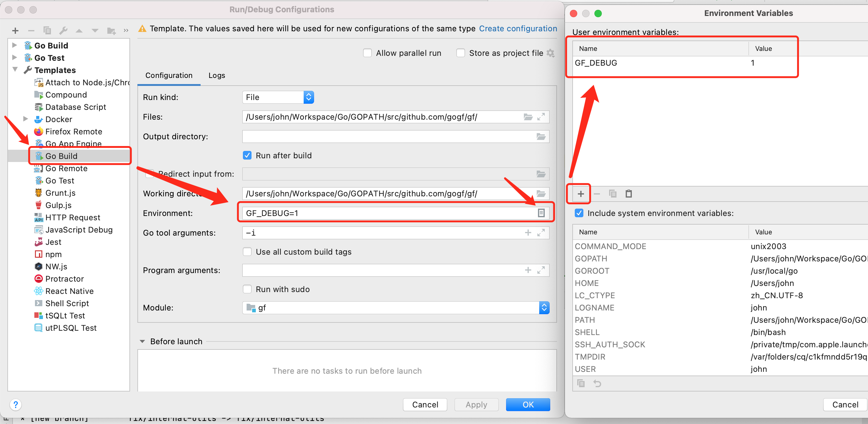
Task: Click the add new configuration plus icon
Action: click(15, 31)
